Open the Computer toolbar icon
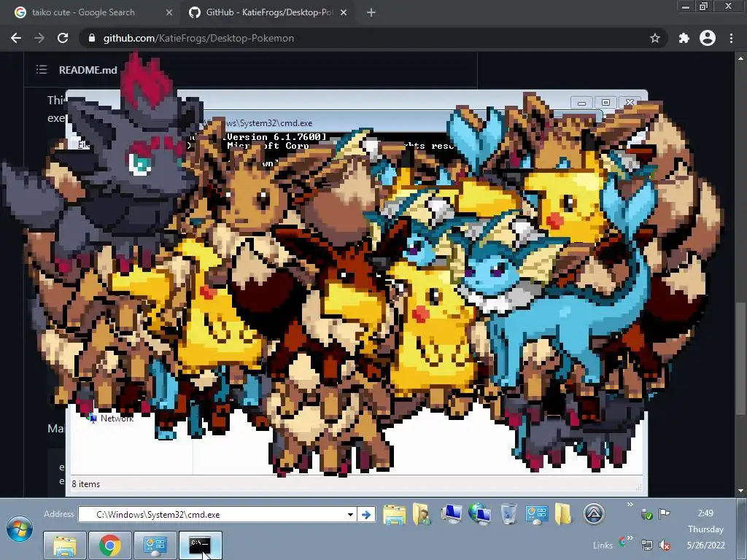Viewport: 747px width, 560px height. click(451, 514)
